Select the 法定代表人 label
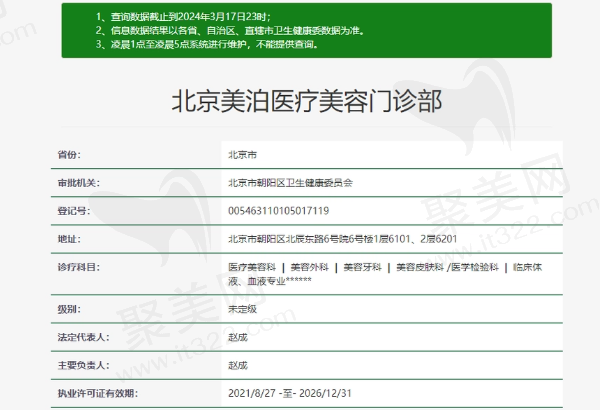The height and width of the screenshot is (410, 600). point(83,337)
